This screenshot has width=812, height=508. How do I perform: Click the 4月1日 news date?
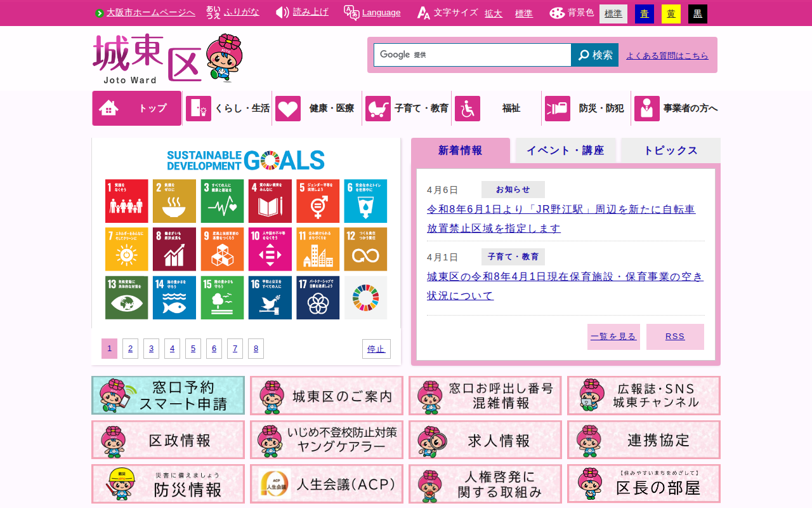point(442,257)
